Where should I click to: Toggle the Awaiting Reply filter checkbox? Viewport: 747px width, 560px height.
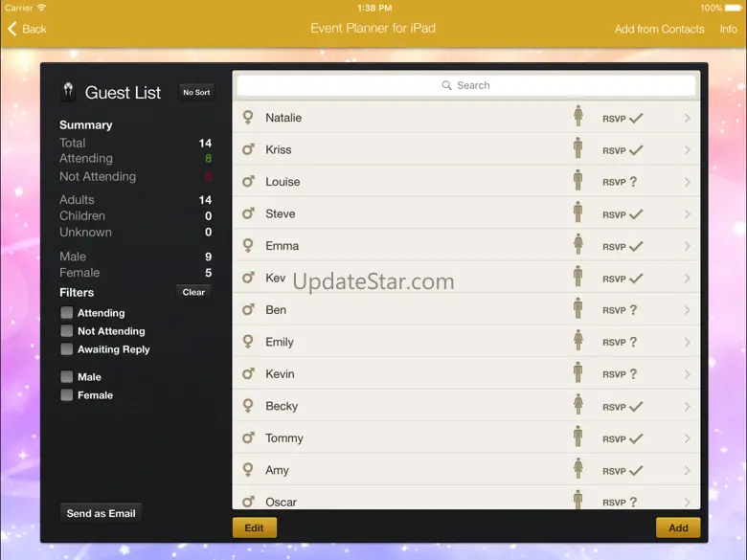tap(67, 349)
